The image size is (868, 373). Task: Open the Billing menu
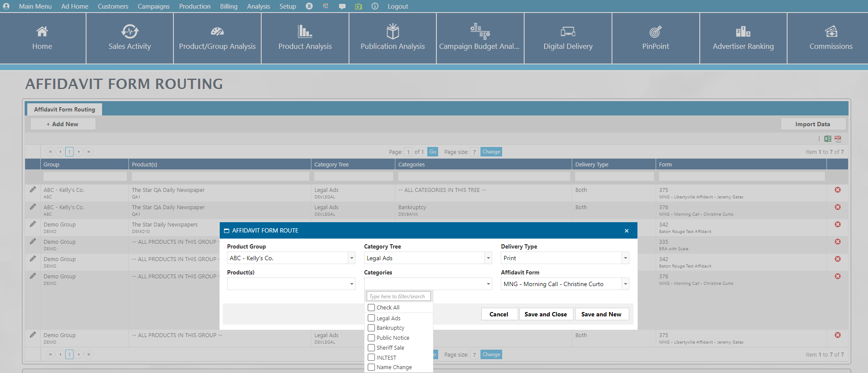pos(228,6)
